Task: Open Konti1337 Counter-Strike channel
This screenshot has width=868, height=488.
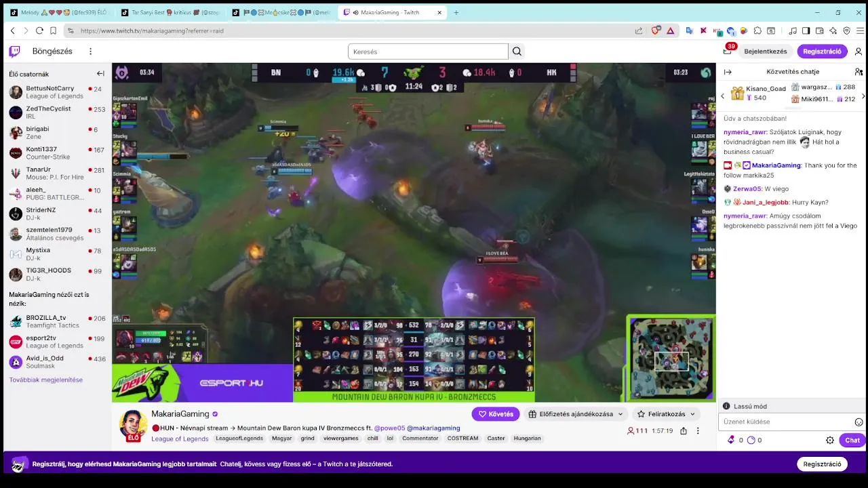Action: point(56,153)
